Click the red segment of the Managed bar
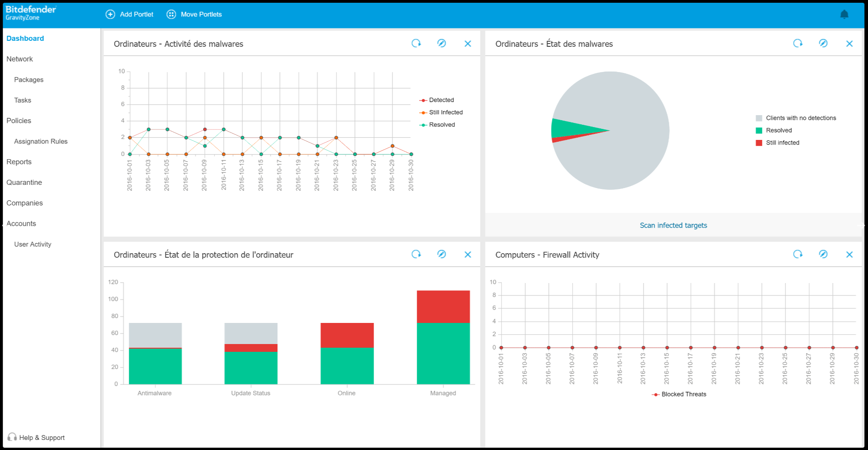Image resolution: width=868 pixels, height=450 pixels. tap(443, 306)
